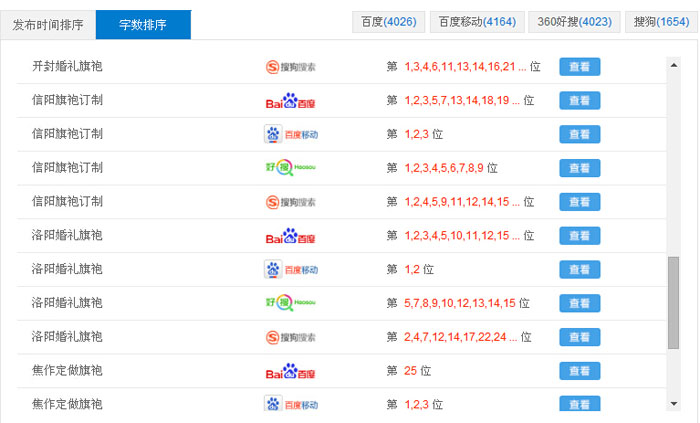This screenshot has height=423, width=700.
Task: Click Sogou logo in 信阳旗袍订制 row
Action: point(291,202)
